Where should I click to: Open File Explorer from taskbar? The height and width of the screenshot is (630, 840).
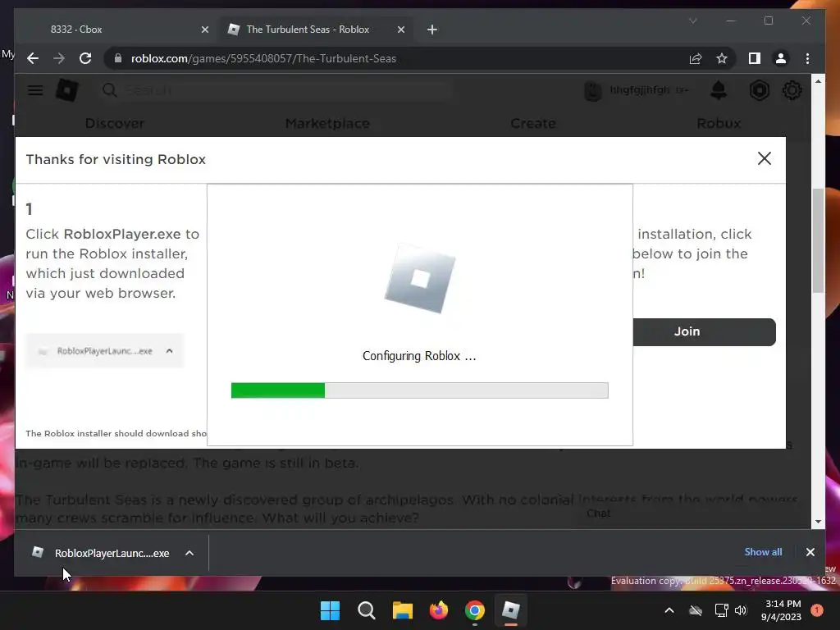(x=402, y=610)
